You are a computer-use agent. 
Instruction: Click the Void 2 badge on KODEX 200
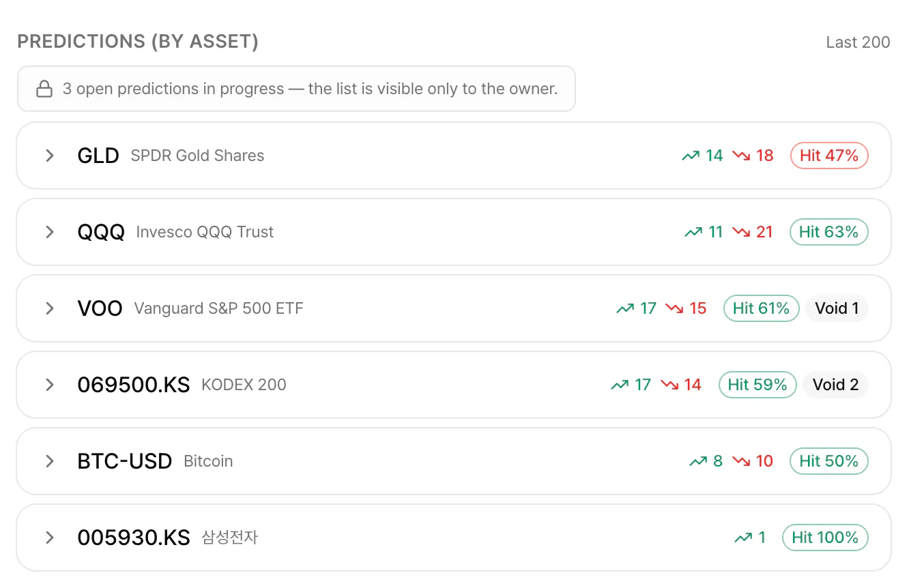pos(835,385)
